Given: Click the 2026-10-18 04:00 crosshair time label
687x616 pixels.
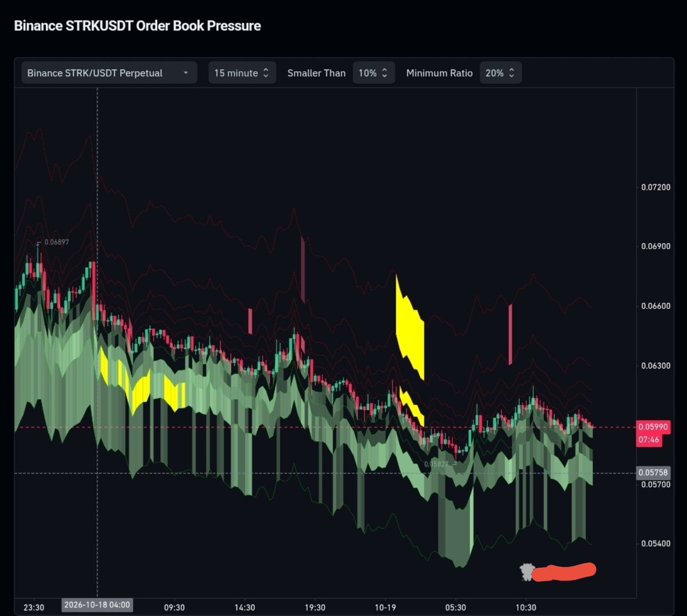Looking at the screenshot, I should [97, 605].
